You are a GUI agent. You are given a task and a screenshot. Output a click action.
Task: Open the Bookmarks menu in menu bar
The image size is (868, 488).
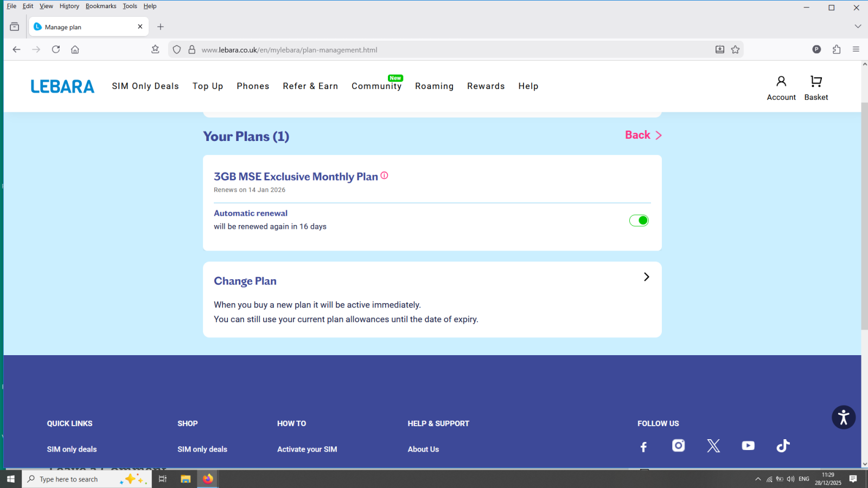101,6
